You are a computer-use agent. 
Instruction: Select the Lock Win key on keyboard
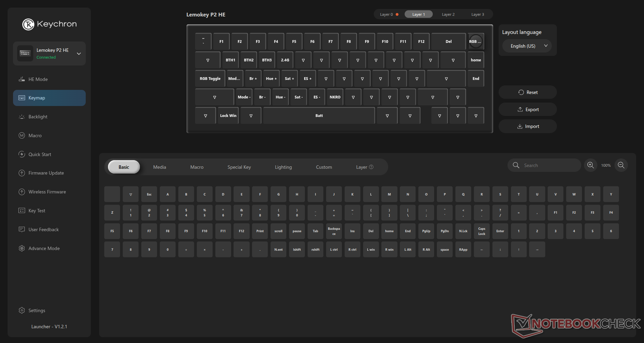(228, 116)
